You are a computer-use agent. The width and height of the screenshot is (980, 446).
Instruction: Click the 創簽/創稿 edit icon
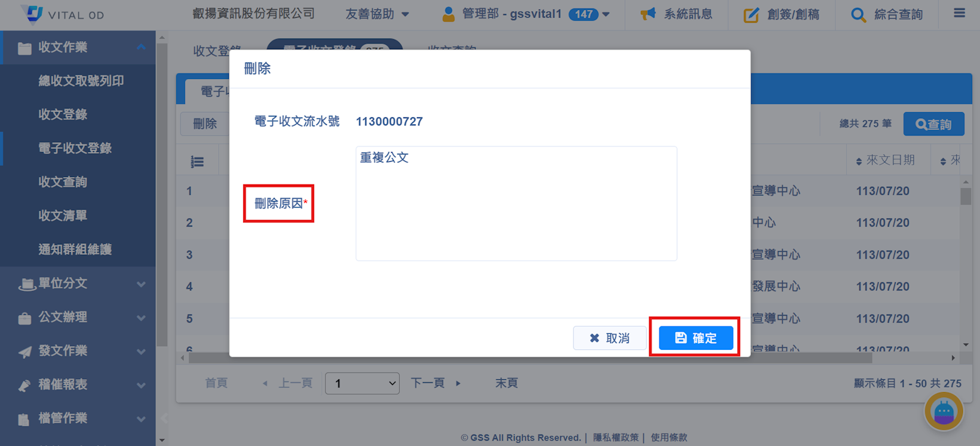point(750,15)
